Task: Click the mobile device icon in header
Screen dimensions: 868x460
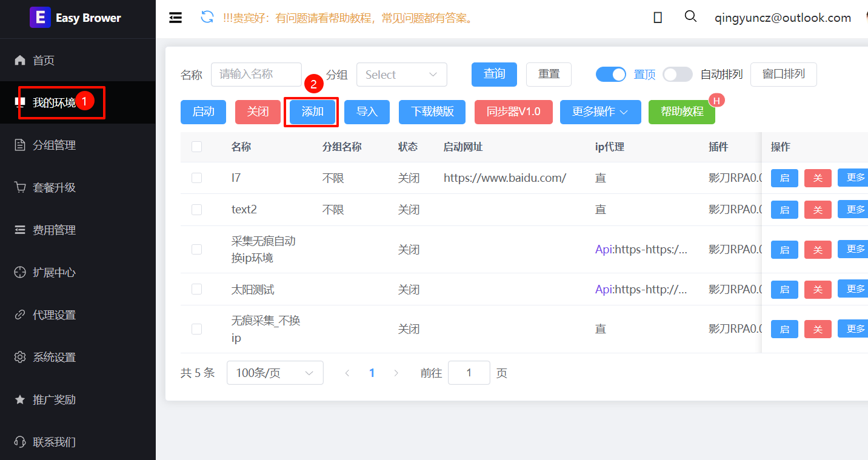Action: pyautogui.click(x=658, y=18)
